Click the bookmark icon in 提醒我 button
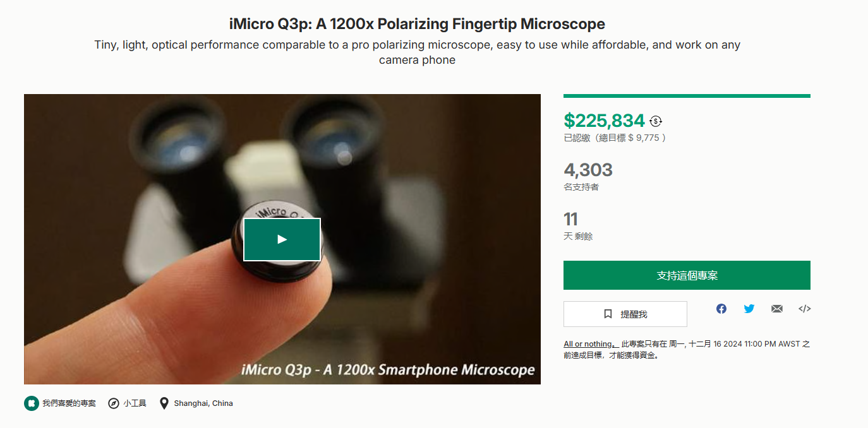868x428 pixels. (x=608, y=314)
